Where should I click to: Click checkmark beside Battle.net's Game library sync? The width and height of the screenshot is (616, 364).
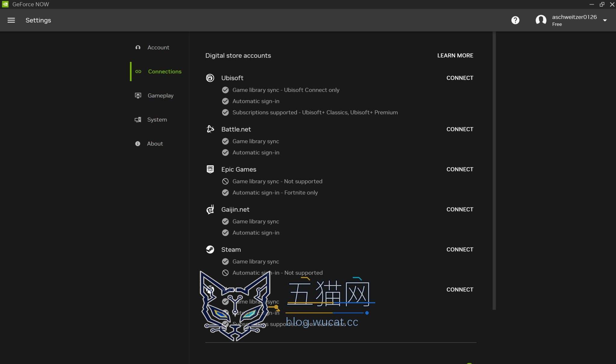[225, 141]
